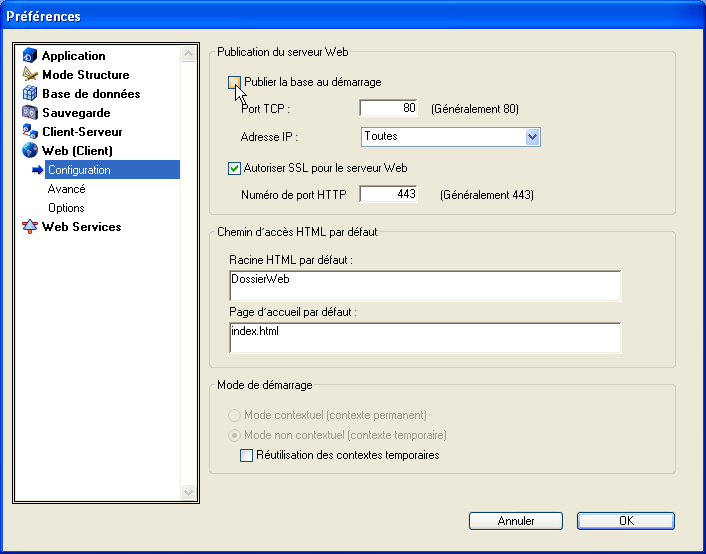Select the Options sub-item
Screen dimensions: 706x554
(66, 208)
